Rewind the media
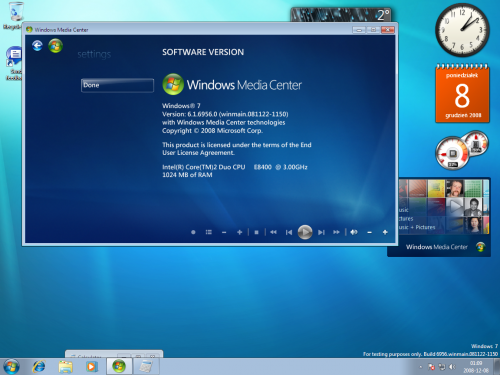The image size is (500, 375). pyautogui.click(x=273, y=232)
